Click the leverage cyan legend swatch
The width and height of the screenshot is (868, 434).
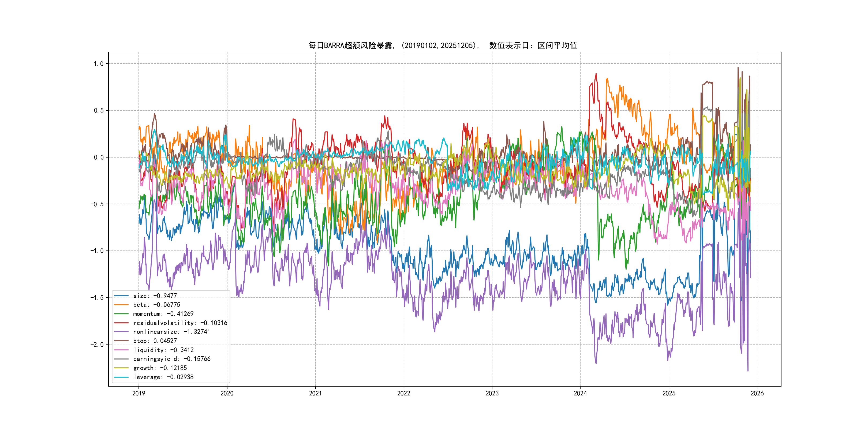click(121, 377)
